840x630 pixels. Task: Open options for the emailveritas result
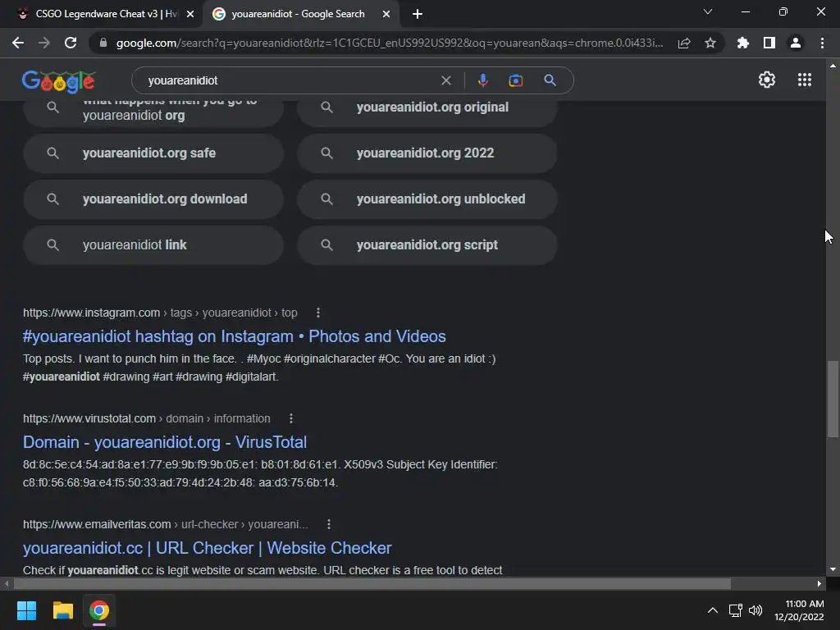(x=329, y=524)
